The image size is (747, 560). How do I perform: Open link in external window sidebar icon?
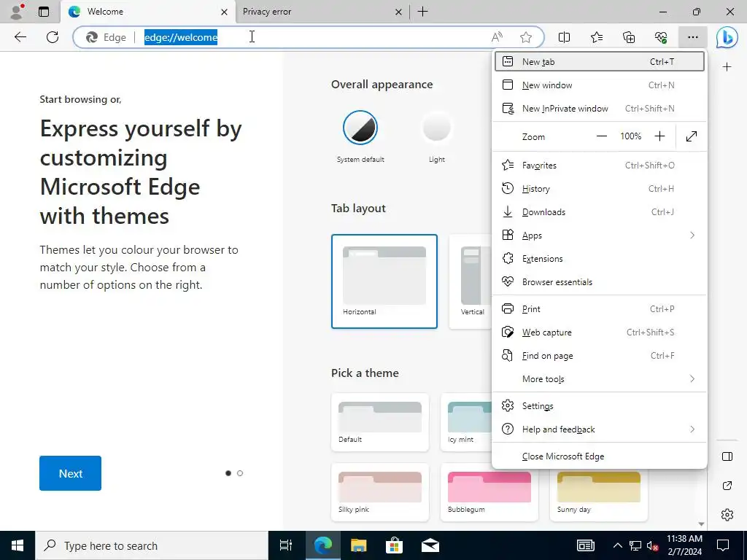point(727,486)
